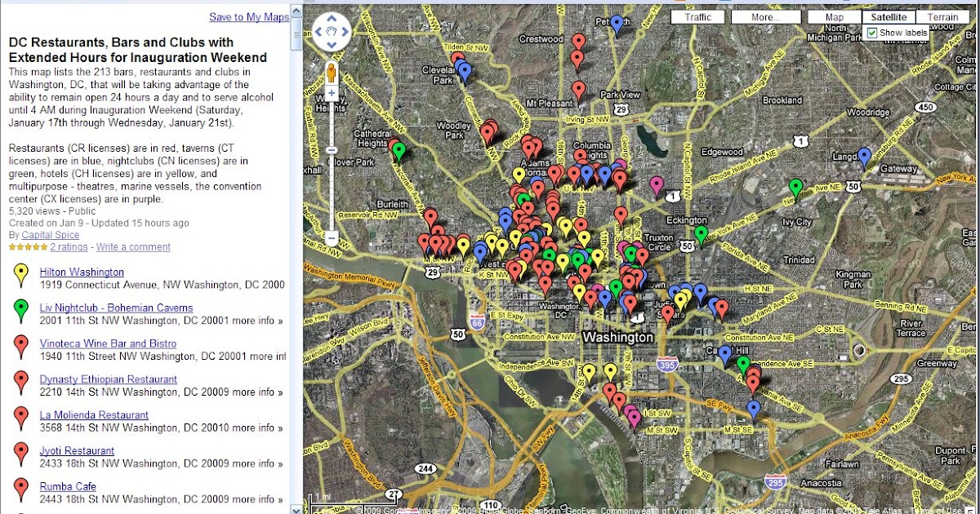Select blue marker at Capitol Hill label

(x=724, y=354)
